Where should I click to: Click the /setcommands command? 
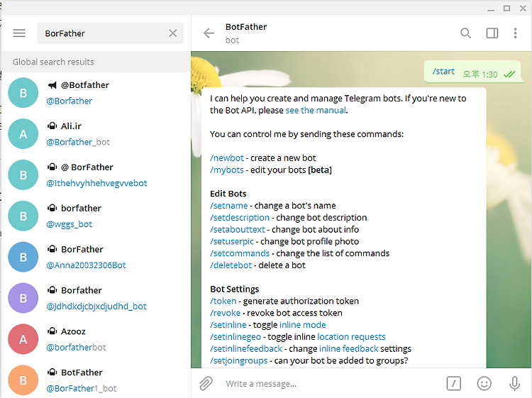[240, 253]
